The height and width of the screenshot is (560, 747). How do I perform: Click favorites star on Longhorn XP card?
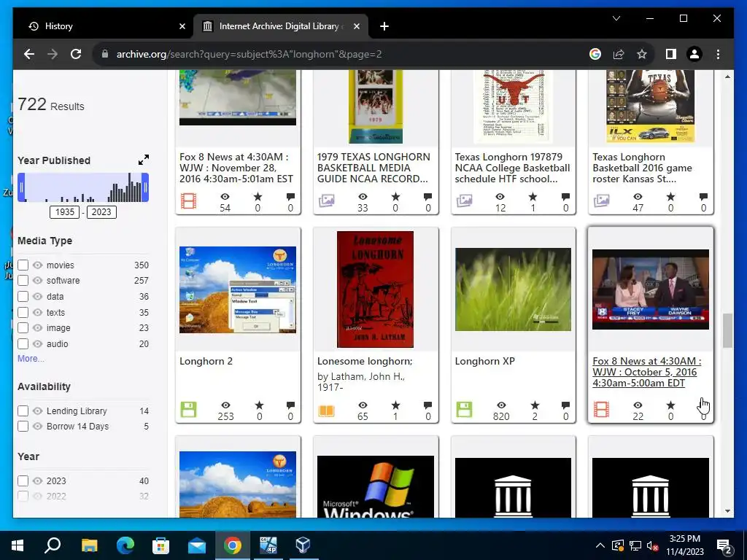535,405
